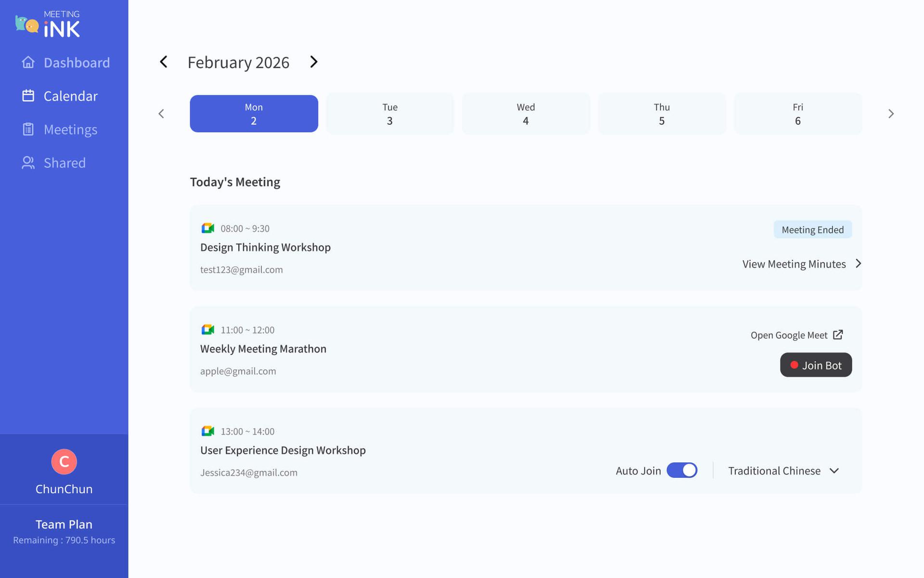
Task: Open the Design Thinking Workshop meeting card
Action: click(265, 248)
